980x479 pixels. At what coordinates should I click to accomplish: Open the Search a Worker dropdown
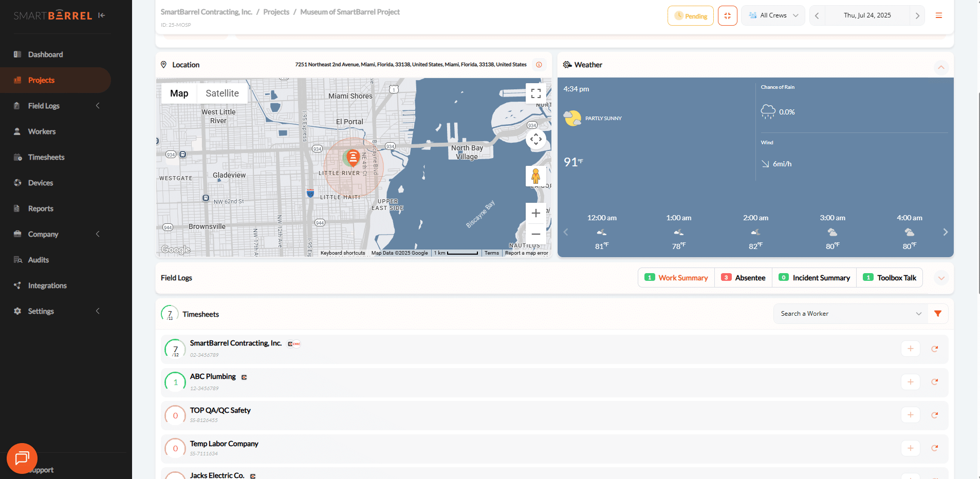click(850, 314)
